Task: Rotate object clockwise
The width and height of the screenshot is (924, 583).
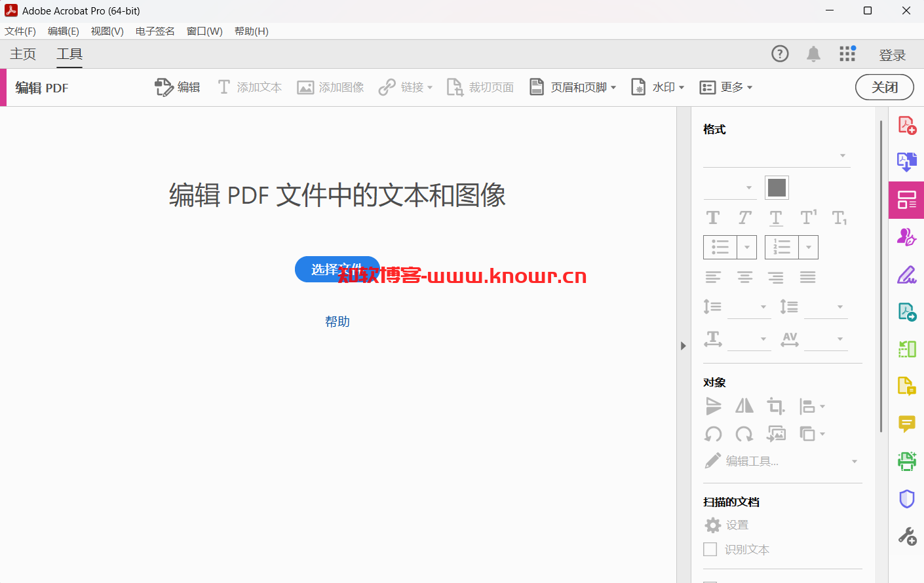Action: pos(744,434)
